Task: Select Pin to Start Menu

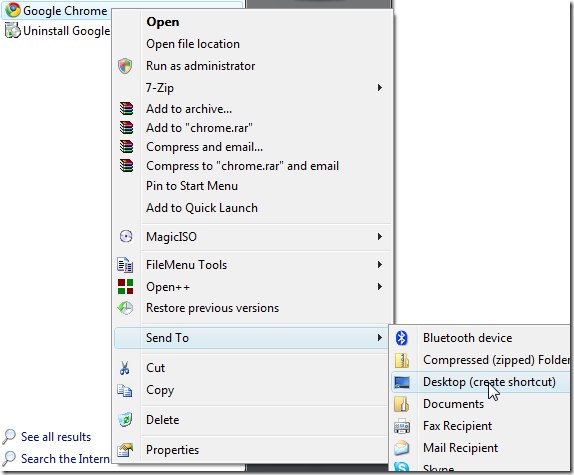Action: (253, 186)
